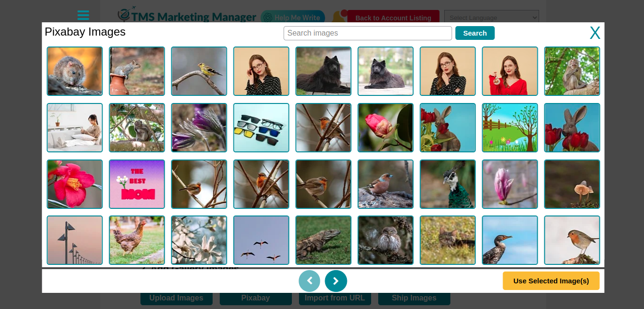Image resolution: width=644 pixels, height=309 pixels.
Task: Click the TMS Marketing Manager megaphone logo
Action: [x=124, y=16]
